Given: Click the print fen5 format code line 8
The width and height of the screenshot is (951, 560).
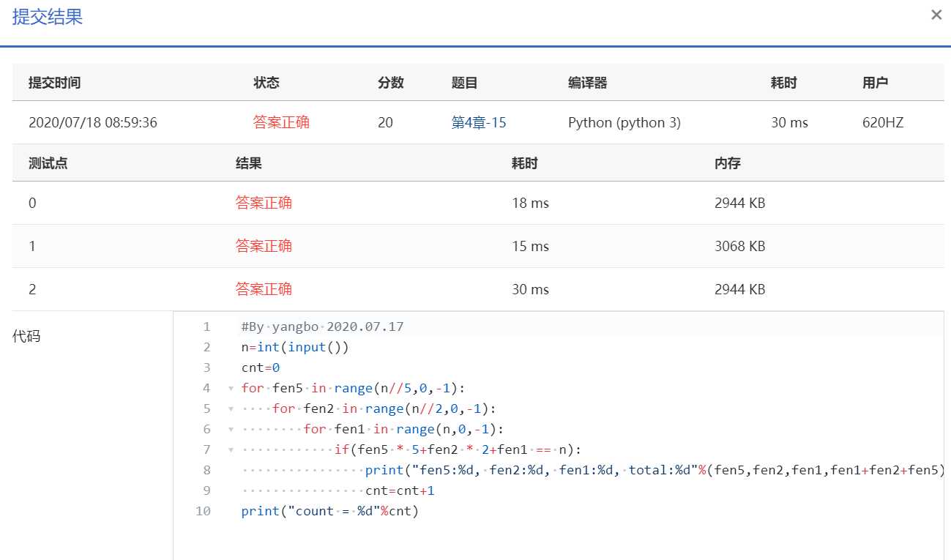Looking at the screenshot, I should (654, 470).
